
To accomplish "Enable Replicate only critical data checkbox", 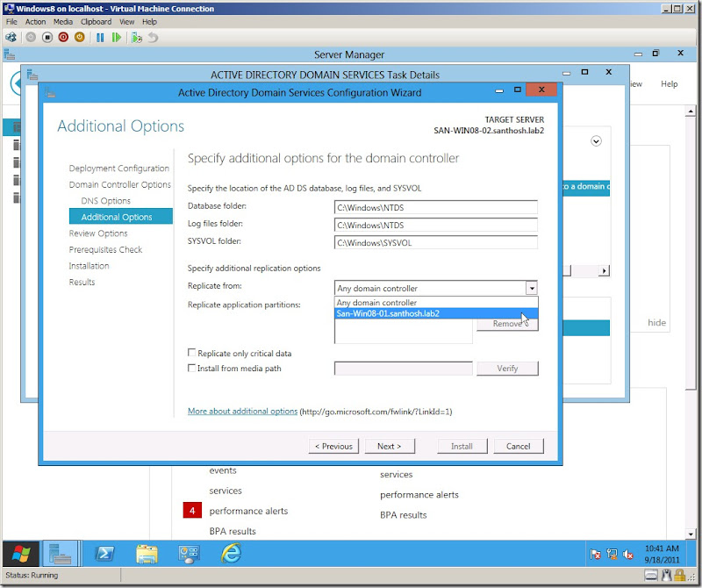I will [x=191, y=353].
